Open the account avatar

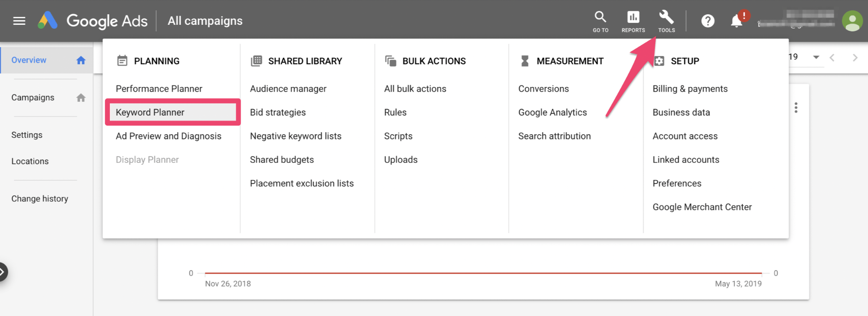(x=852, y=21)
